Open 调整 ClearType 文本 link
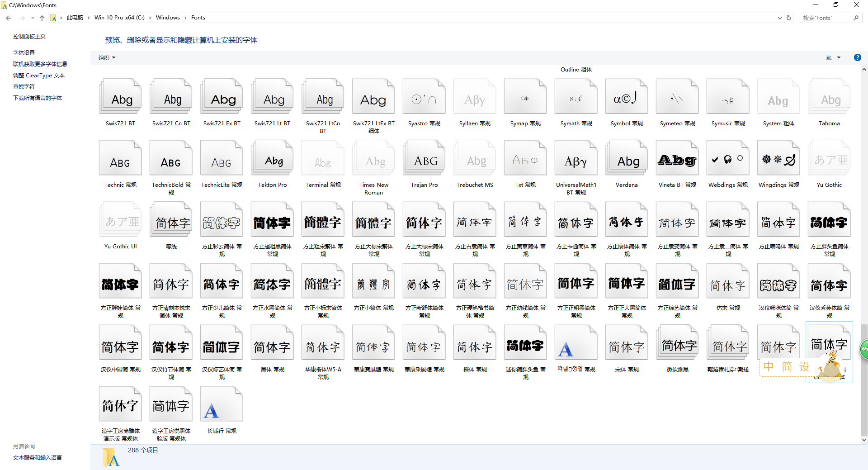This screenshot has height=470, width=868. [39, 76]
